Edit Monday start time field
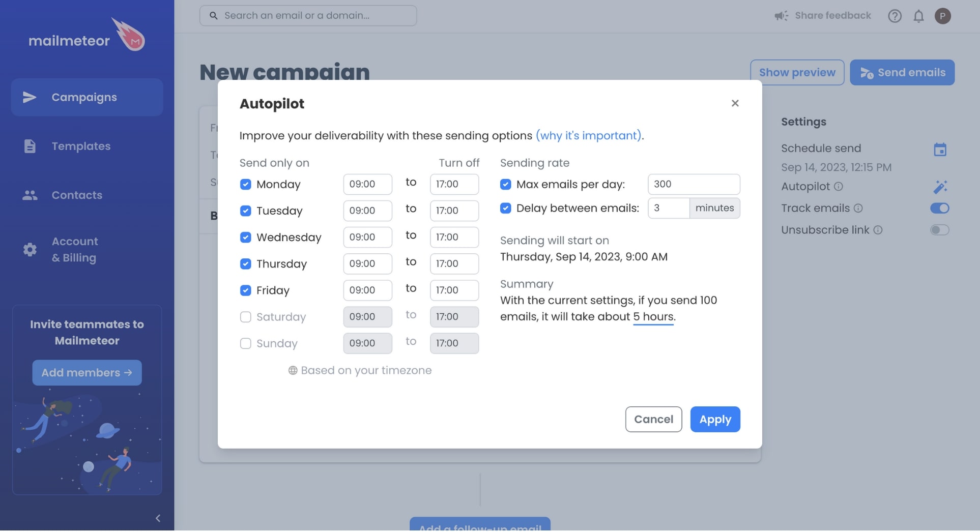Screen dimensions: 980x532 click(x=367, y=184)
